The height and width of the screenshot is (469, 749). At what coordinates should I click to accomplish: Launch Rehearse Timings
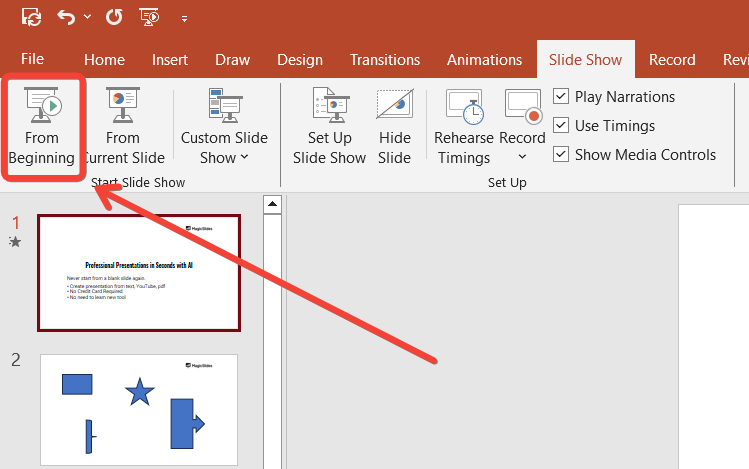pos(464,127)
